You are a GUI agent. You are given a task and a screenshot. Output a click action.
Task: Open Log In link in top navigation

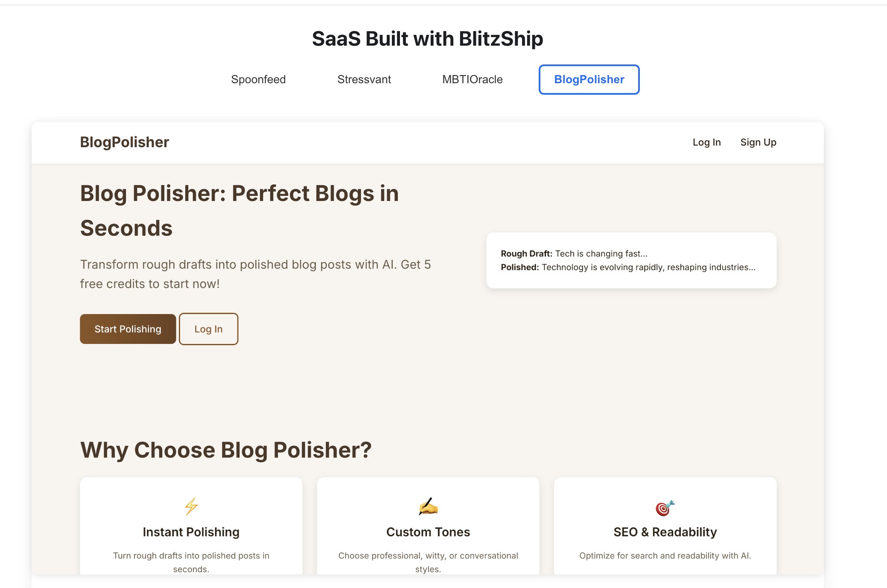pyautogui.click(x=706, y=143)
